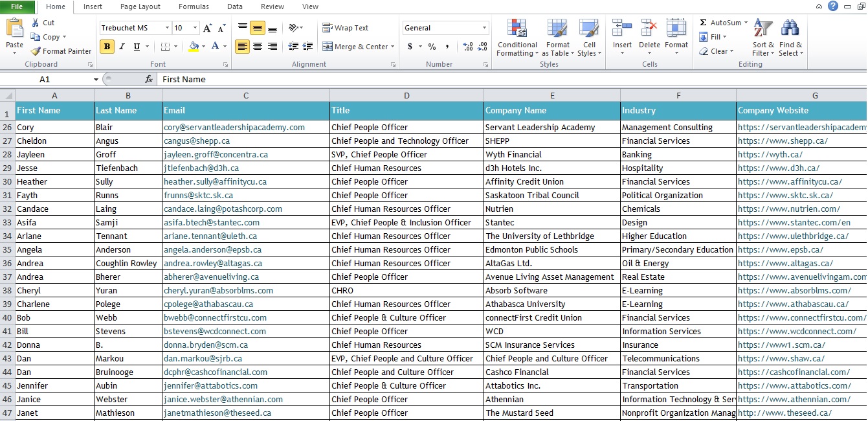Activate the Format Painter brush
This screenshot has width=868, height=421.
click(61, 51)
